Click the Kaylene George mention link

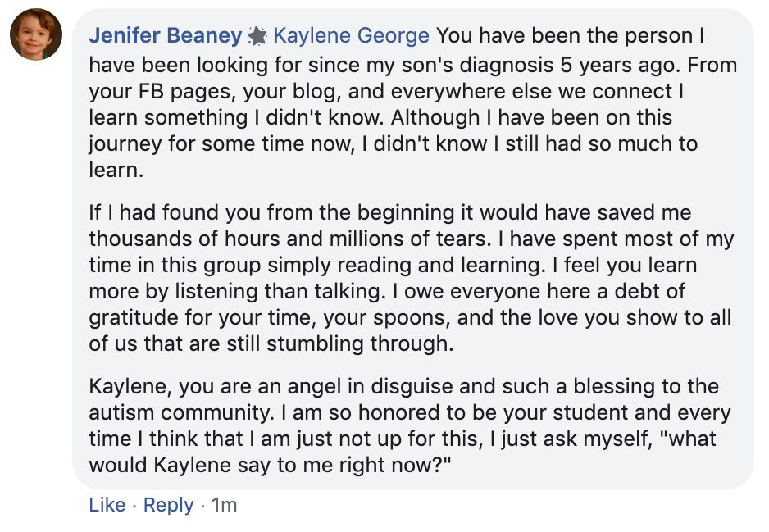[x=351, y=36]
